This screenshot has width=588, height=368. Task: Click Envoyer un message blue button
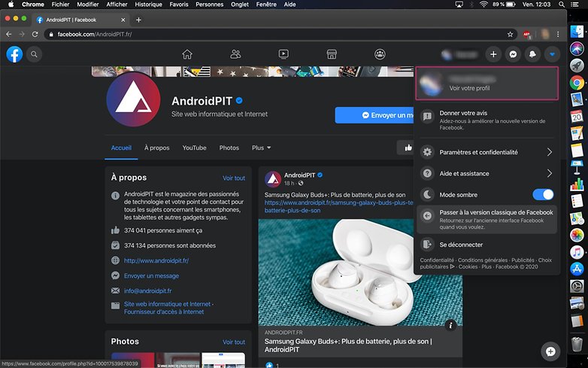(374, 115)
